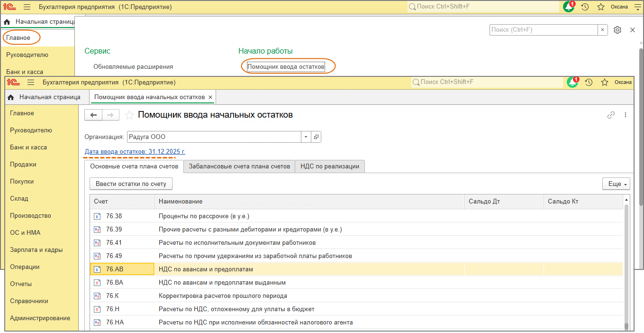Click Поиск (Ctrl+F) field in back window

pos(544,29)
